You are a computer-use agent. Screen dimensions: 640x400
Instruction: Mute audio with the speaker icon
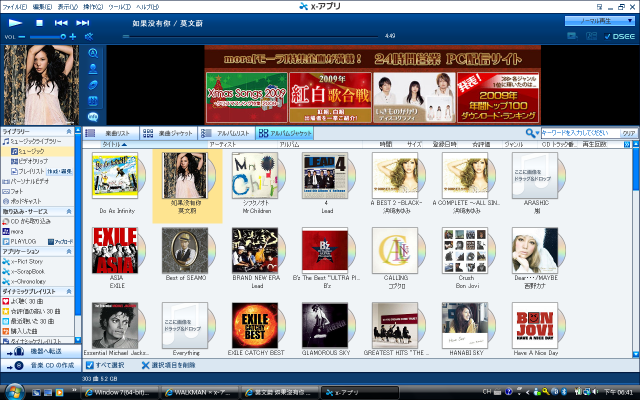tap(89, 37)
